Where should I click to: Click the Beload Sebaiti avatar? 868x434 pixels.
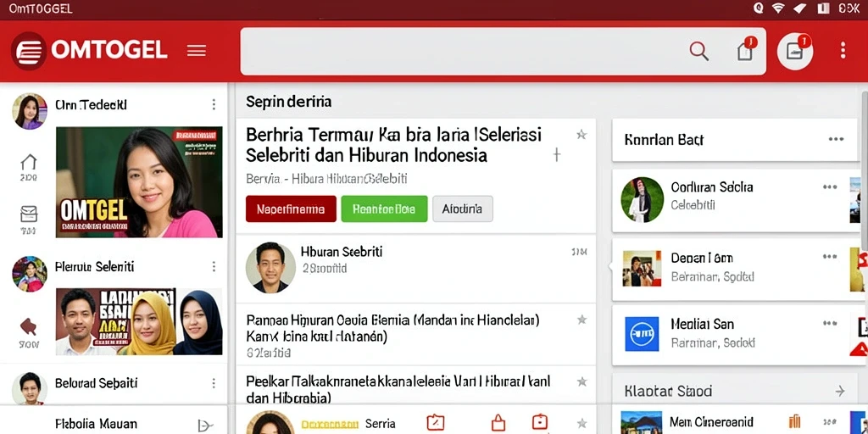coord(30,388)
